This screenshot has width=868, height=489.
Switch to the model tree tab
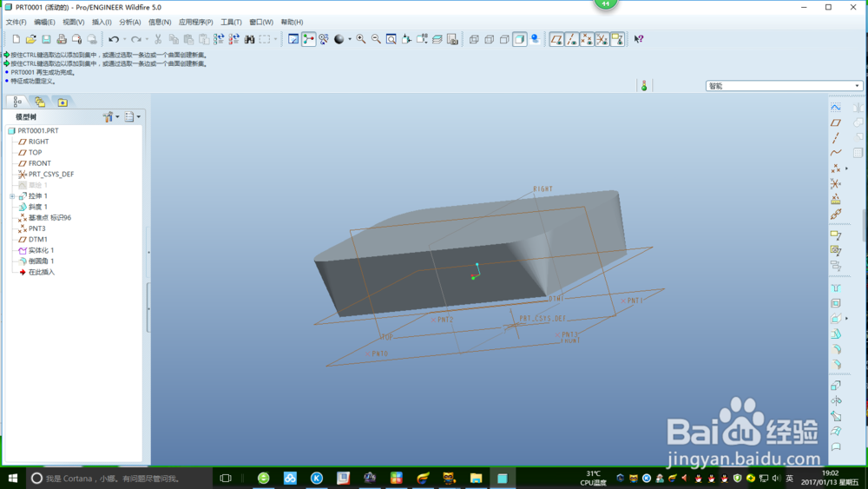coord(17,102)
